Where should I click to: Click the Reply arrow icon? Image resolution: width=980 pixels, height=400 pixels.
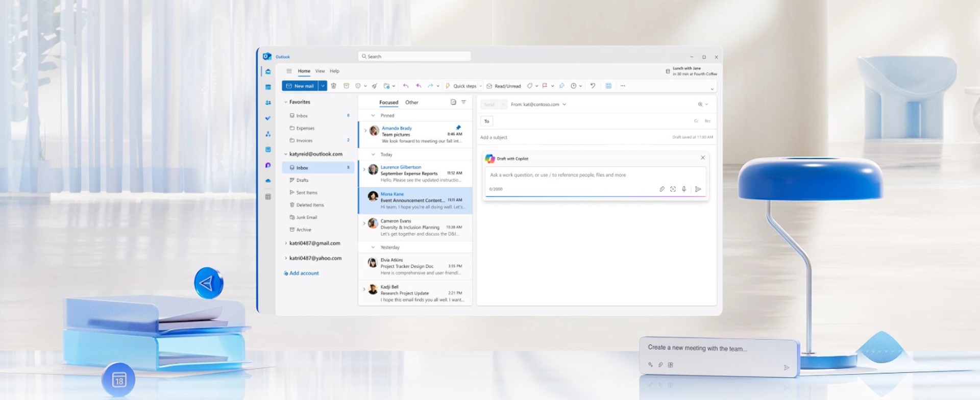[x=406, y=86]
